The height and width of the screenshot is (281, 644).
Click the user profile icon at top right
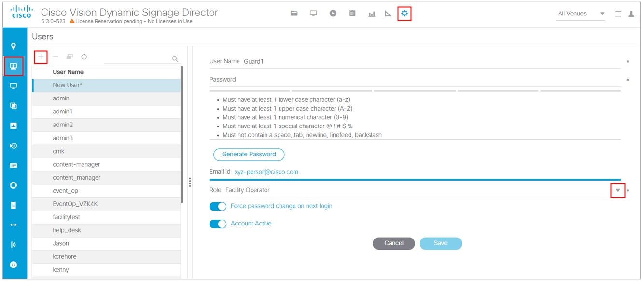click(x=631, y=14)
